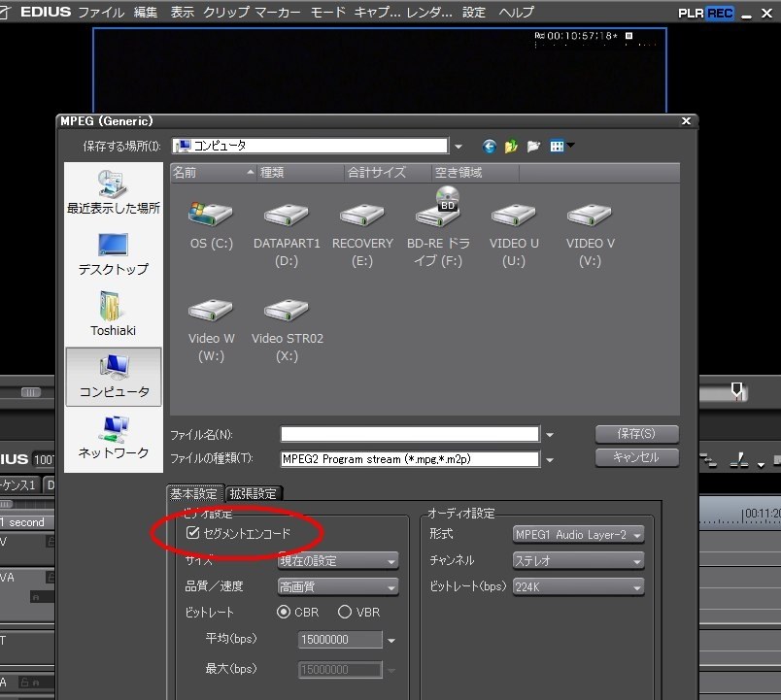Open the Video STR02 (X:) drive
The image size is (781, 700).
coord(287,329)
